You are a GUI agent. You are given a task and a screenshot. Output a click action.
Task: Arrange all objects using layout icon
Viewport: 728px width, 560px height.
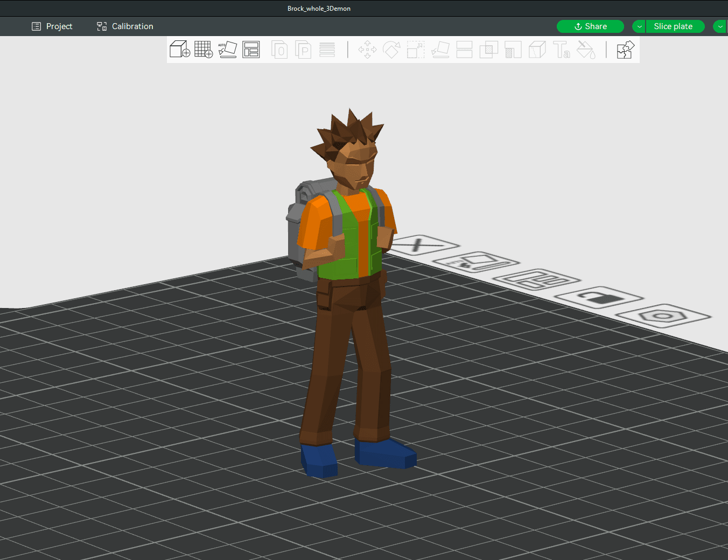(x=251, y=50)
